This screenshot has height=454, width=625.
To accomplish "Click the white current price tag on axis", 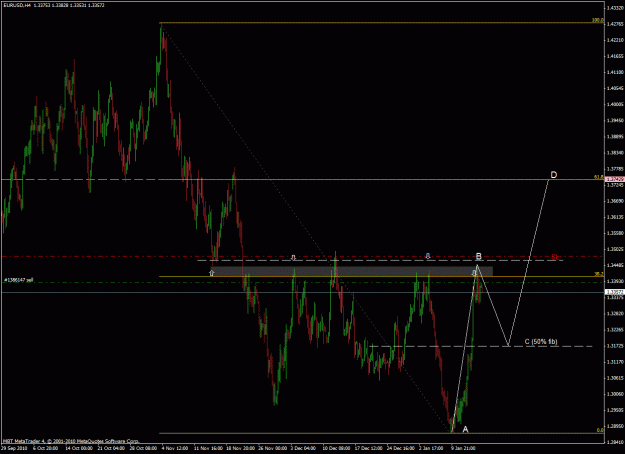I will click(615, 292).
